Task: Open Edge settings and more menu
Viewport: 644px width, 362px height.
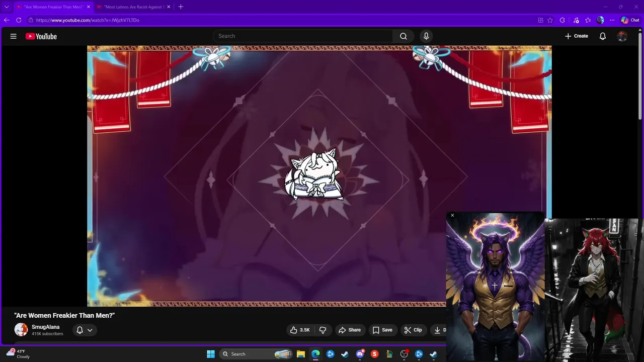Action: 612,20
